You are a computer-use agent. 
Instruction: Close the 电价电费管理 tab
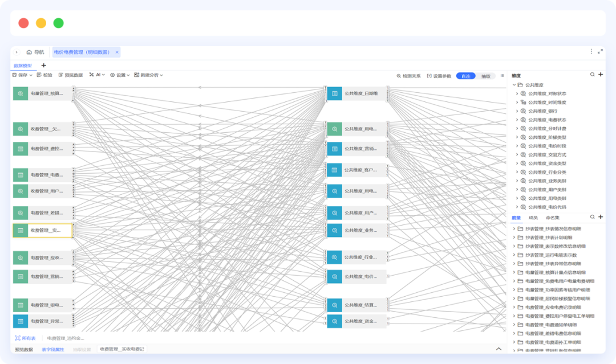pyautogui.click(x=117, y=52)
